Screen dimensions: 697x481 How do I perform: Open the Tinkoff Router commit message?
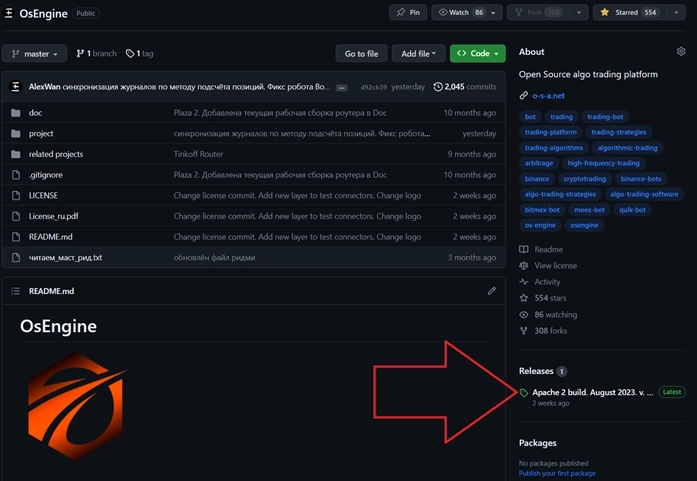(x=198, y=154)
